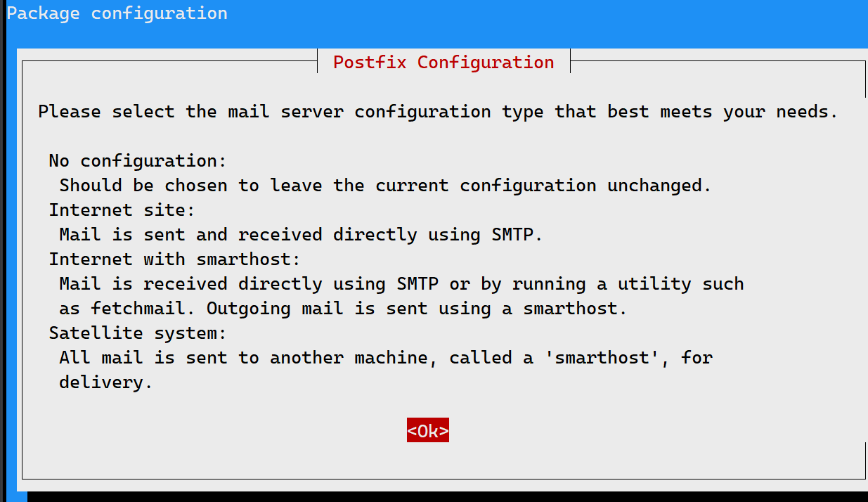Confirm the dialog with the Ok button
This screenshot has height=502, width=868.
427,430
